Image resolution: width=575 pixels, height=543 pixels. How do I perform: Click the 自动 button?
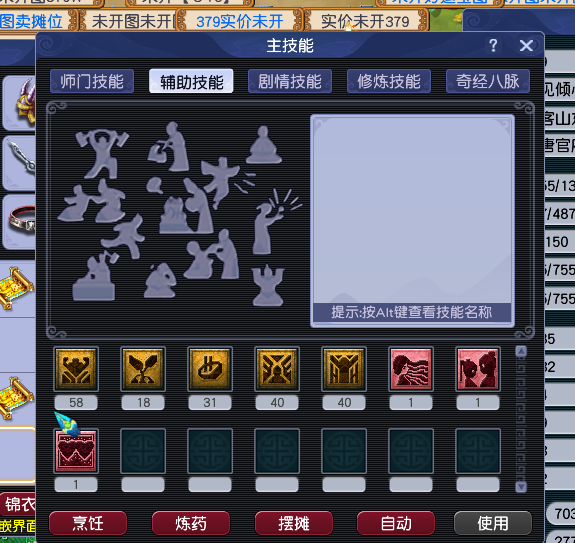tap(396, 523)
